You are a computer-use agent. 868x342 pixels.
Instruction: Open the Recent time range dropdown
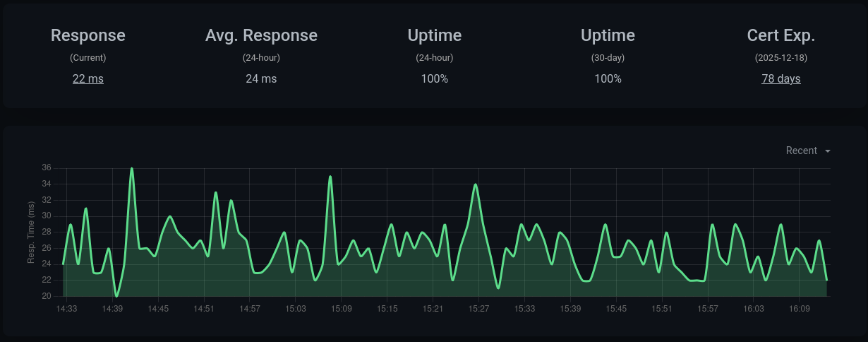(x=802, y=151)
